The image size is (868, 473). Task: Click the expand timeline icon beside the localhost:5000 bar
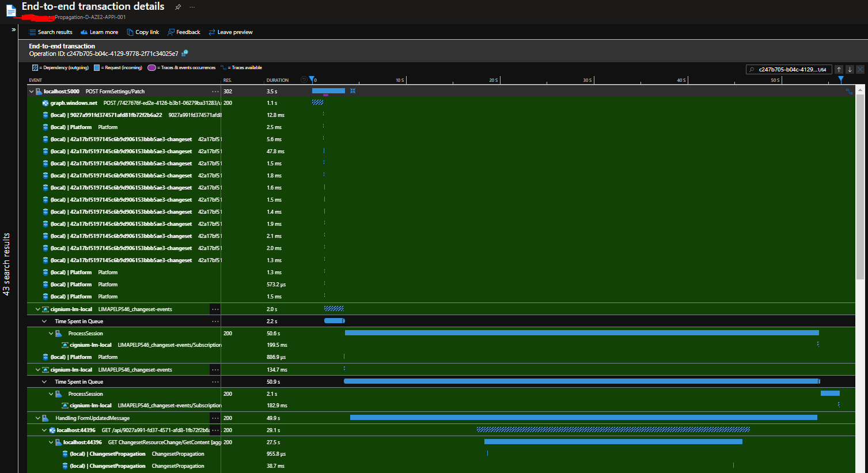[352, 90]
